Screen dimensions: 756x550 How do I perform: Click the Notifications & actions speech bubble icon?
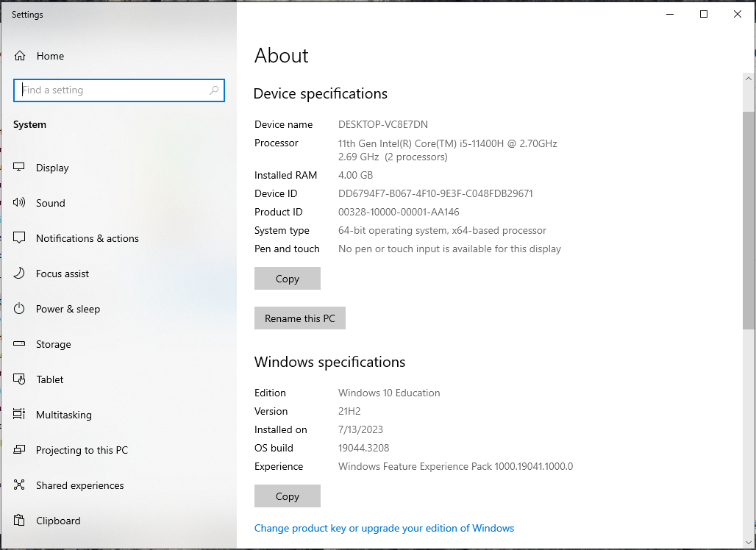(19, 238)
